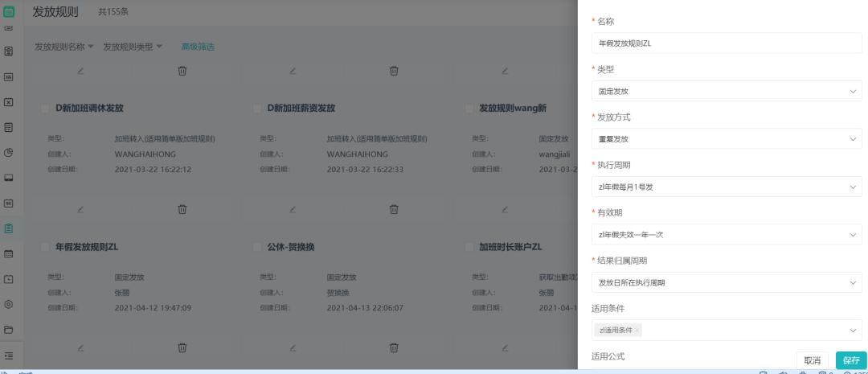The image size is (868, 374).
Task: Click trash icon above the D新加班调休发放 card
Action: tap(182, 71)
